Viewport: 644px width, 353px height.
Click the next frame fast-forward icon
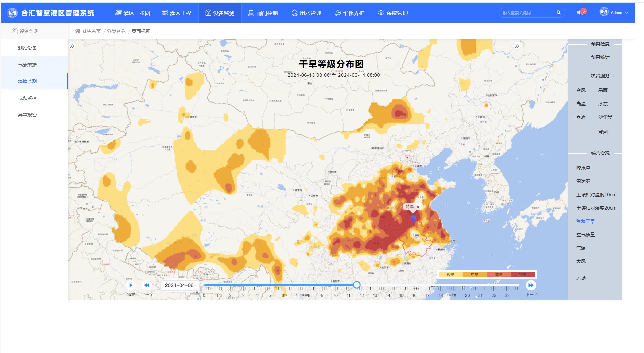tap(531, 285)
